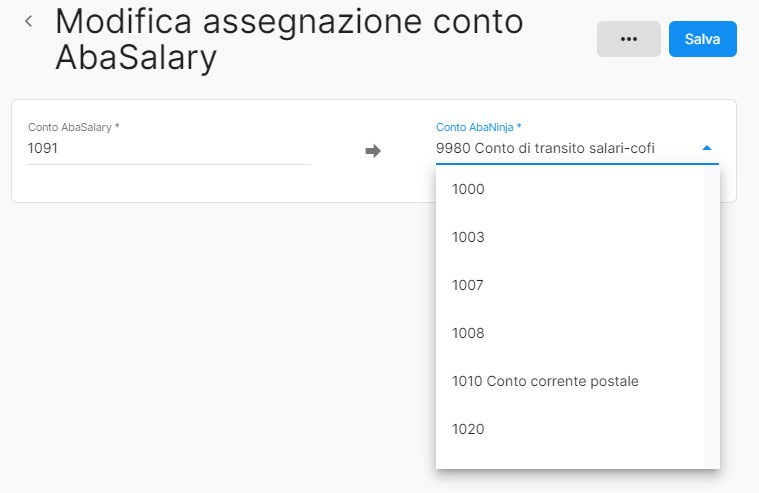Click the Salva button
This screenshot has height=493, width=759.
pyautogui.click(x=703, y=39)
